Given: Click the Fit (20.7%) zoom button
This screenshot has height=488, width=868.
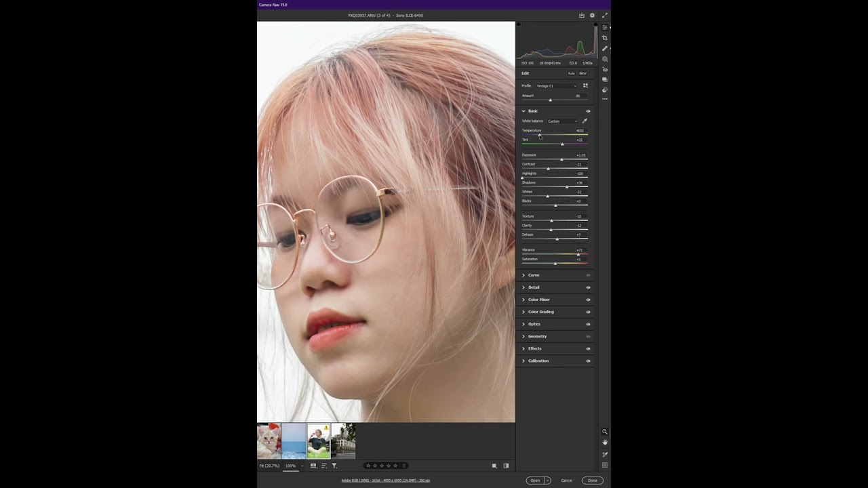Looking at the screenshot, I should [x=269, y=466].
